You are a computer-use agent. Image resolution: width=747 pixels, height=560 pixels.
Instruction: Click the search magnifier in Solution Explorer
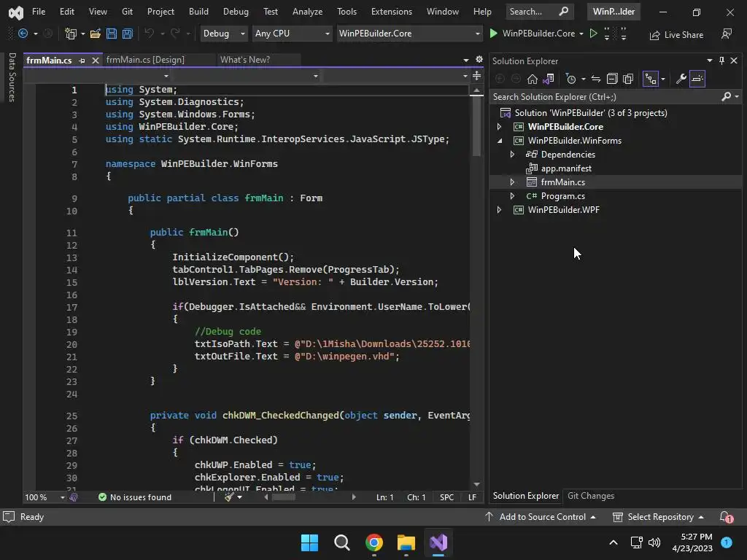(x=726, y=97)
